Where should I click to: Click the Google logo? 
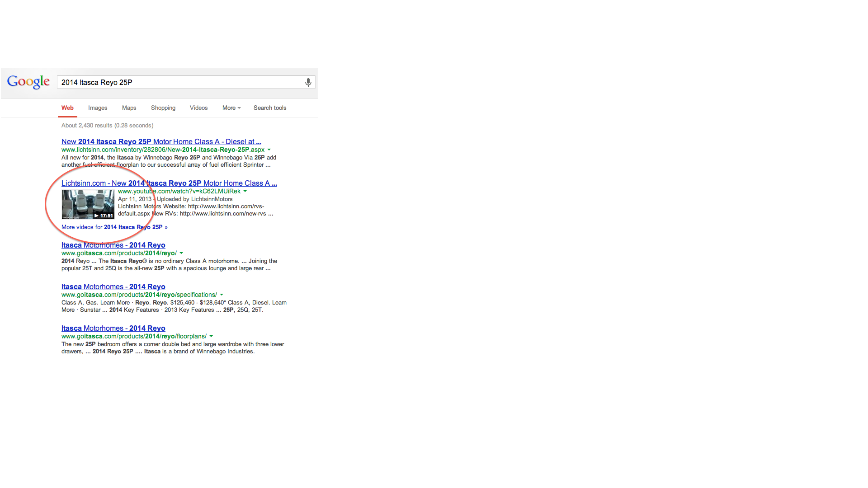coord(28,82)
